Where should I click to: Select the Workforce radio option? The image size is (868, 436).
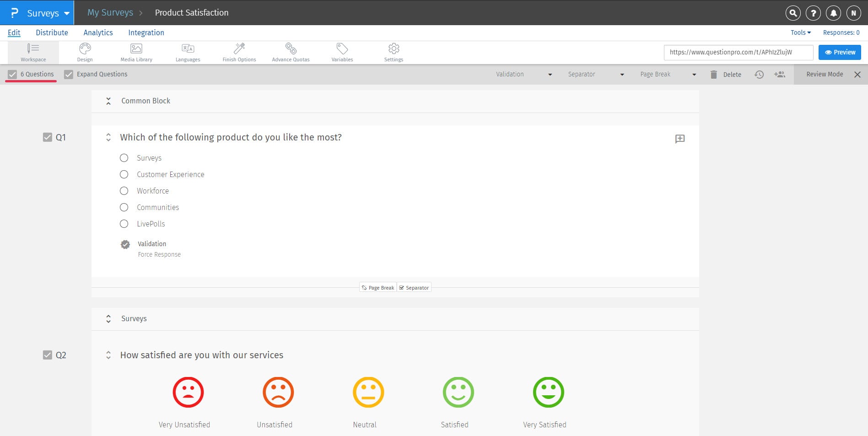click(x=124, y=191)
